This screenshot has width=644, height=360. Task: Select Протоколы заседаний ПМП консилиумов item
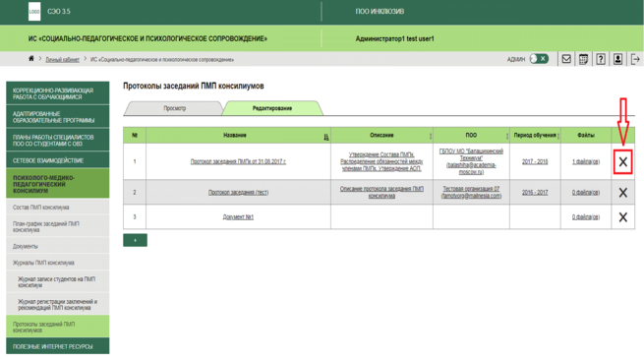point(58,327)
